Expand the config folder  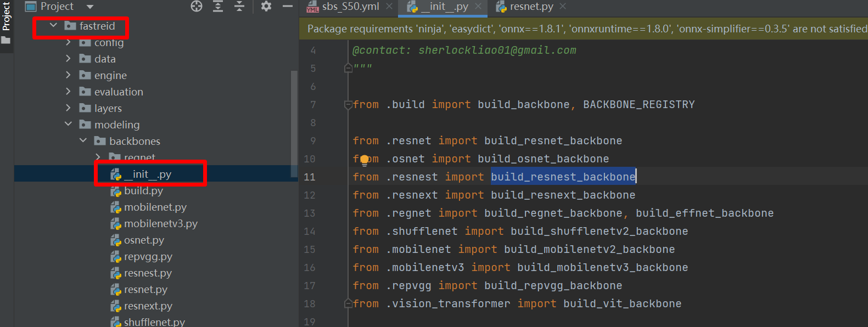(68, 42)
